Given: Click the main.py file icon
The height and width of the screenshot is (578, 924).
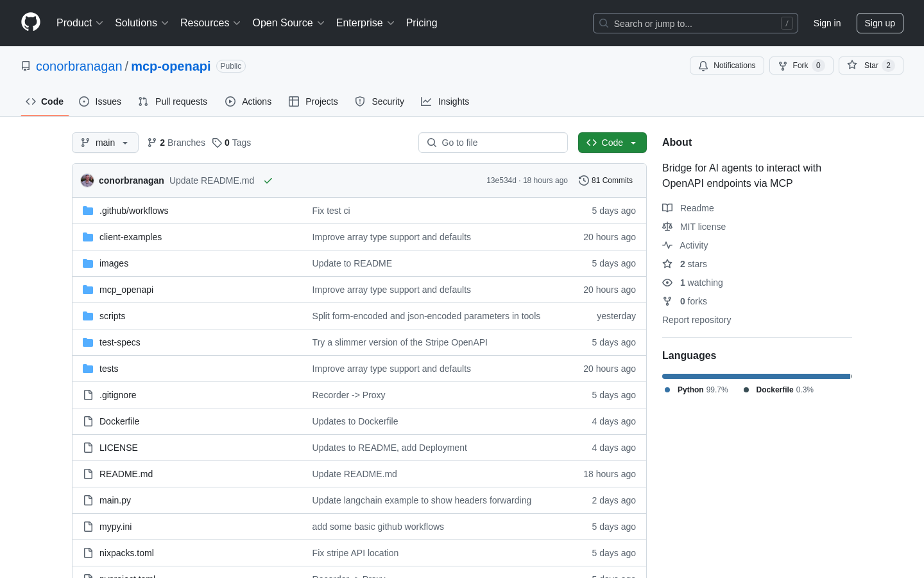Looking at the screenshot, I should [88, 500].
